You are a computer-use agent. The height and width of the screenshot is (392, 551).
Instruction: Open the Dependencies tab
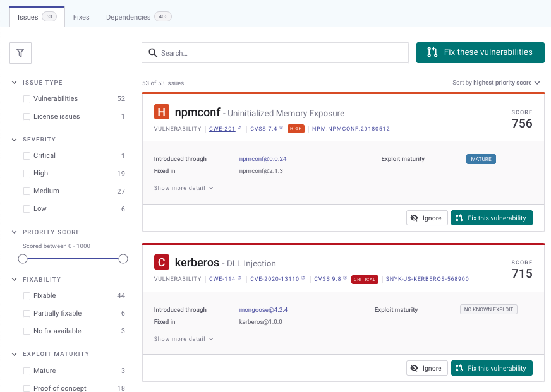[x=138, y=17]
